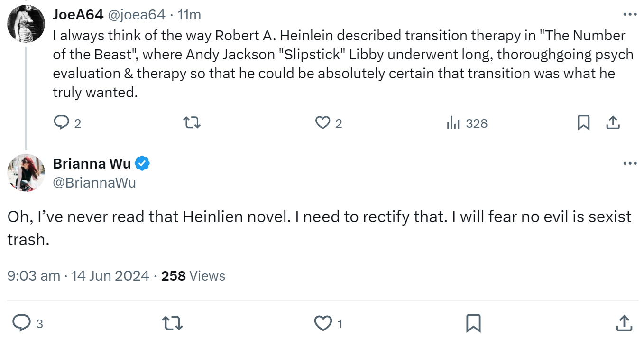This screenshot has height=339, width=644.
Task: Retweet Brianna Wu's post
Action: (172, 323)
